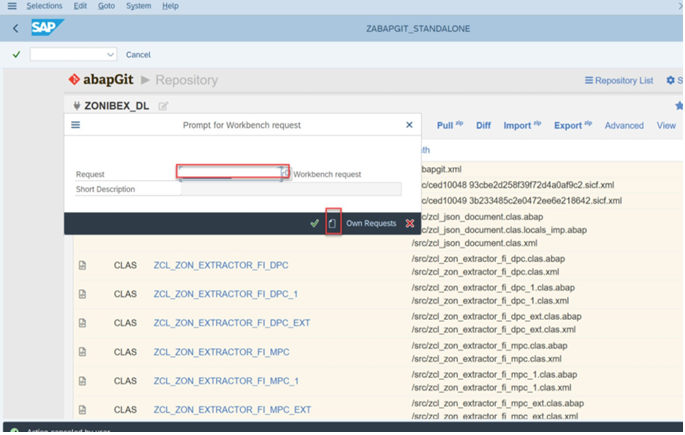Open ZCL_ZON_EXTRACTOR_FI_DPC_1 class link
Screen dimensions: 685x435
click(x=225, y=294)
